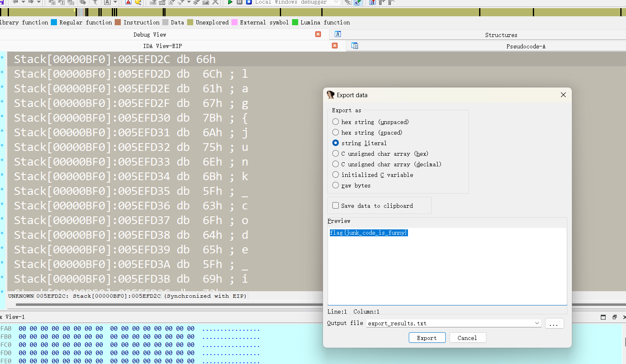Screen dimensions: 626x364
Task: Enable Save data to clipboard
Action: point(336,205)
